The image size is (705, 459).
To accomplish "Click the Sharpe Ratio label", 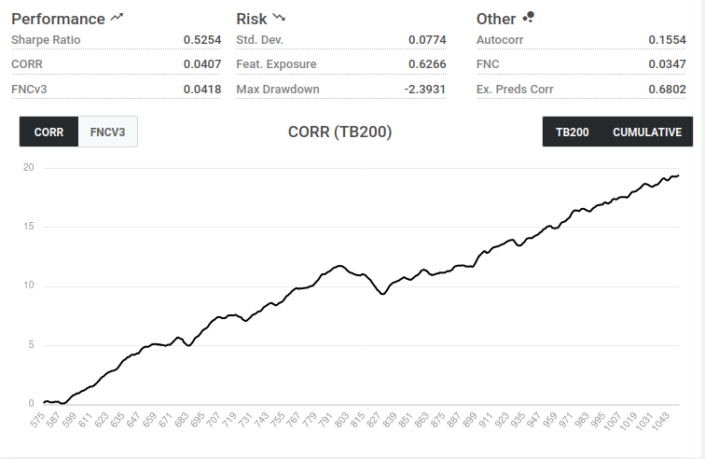I will 46,40.
